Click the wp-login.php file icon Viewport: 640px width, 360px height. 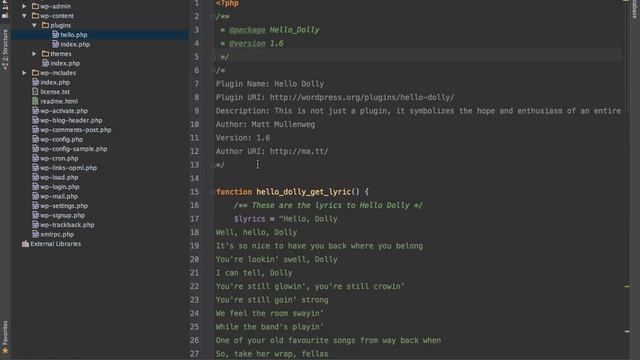36,187
